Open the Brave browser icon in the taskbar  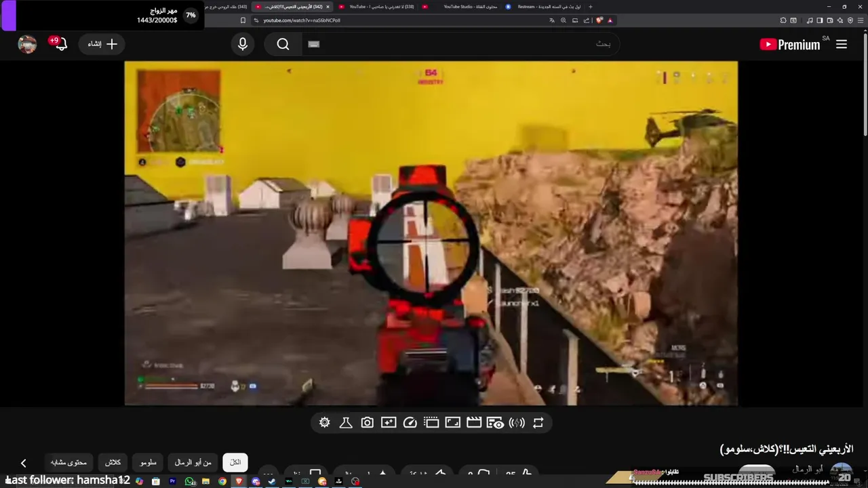(x=239, y=481)
